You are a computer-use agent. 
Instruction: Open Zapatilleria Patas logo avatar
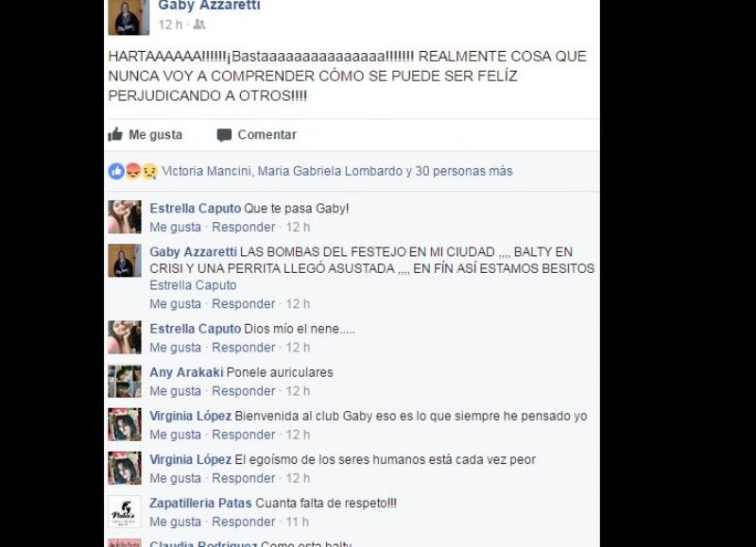pyautogui.click(x=125, y=512)
